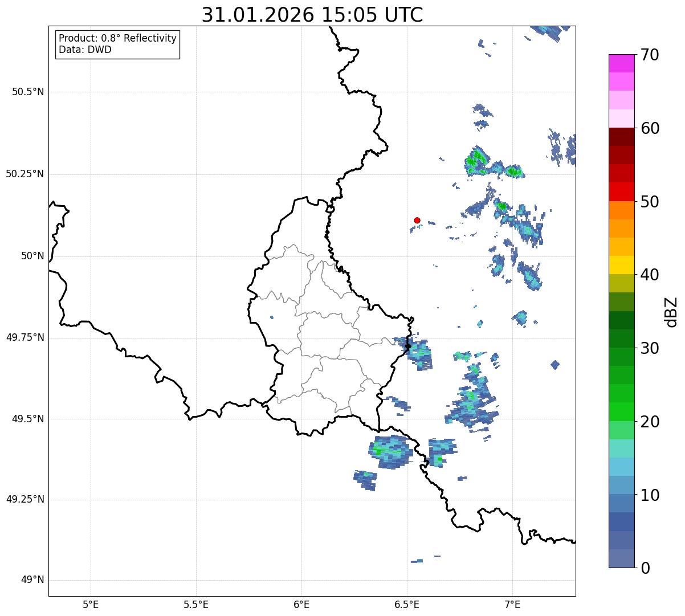Screen dimensions: 685x616
Task: Click the 6°E longitude label
Action: 301,604
